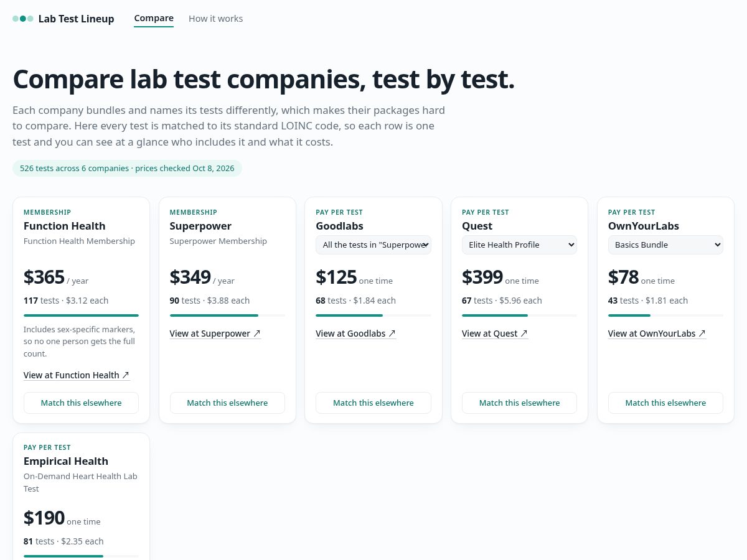Match Quest profile elsewhere button
747x560 pixels.
pyautogui.click(x=519, y=403)
